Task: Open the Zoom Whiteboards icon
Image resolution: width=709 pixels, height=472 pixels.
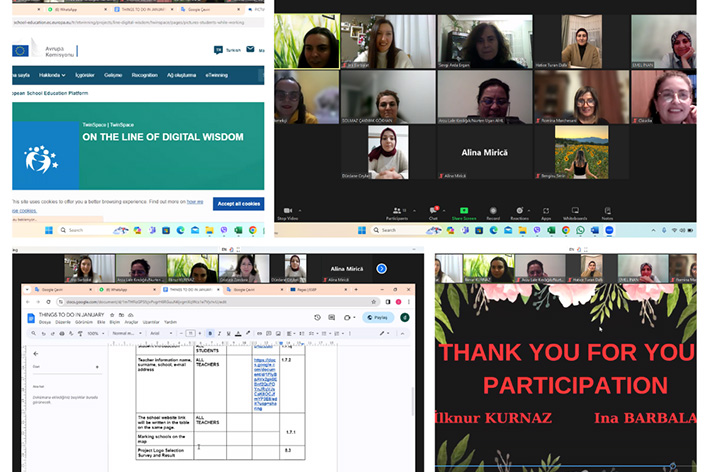Action: point(575,212)
